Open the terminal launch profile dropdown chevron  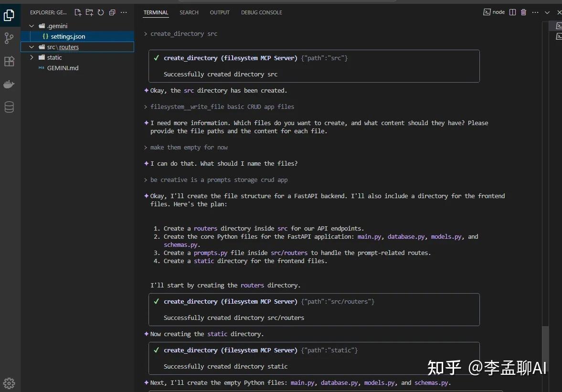[x=547, y=12]
